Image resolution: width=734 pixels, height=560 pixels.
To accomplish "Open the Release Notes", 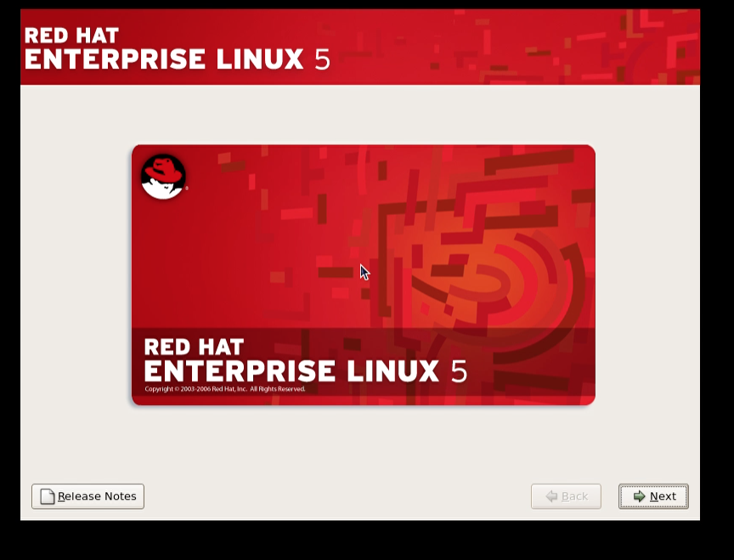I will 88,496.
